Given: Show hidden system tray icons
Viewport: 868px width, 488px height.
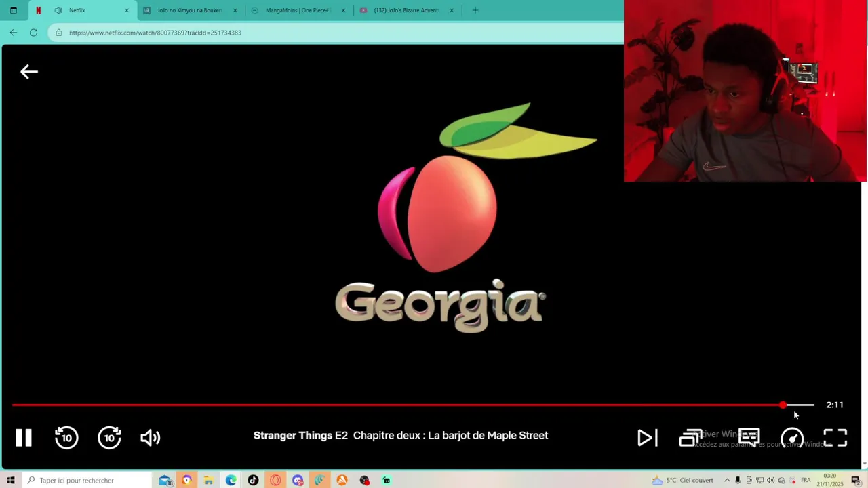Looking at the screenshot, I should [x=727, y=480].
